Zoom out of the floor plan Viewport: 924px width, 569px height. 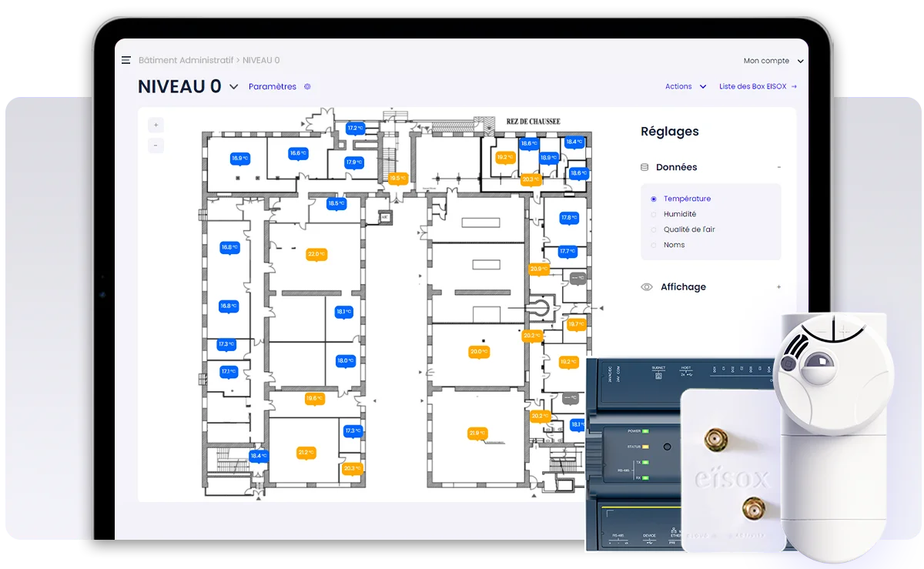(156, 145)
